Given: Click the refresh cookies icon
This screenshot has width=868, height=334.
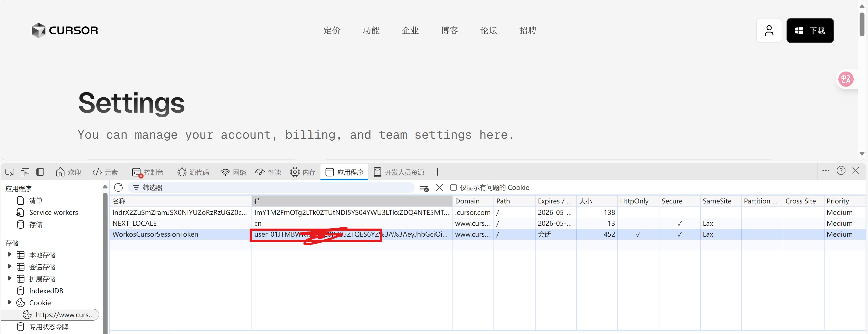Looking at the screenshot, I should coord(119,188).
